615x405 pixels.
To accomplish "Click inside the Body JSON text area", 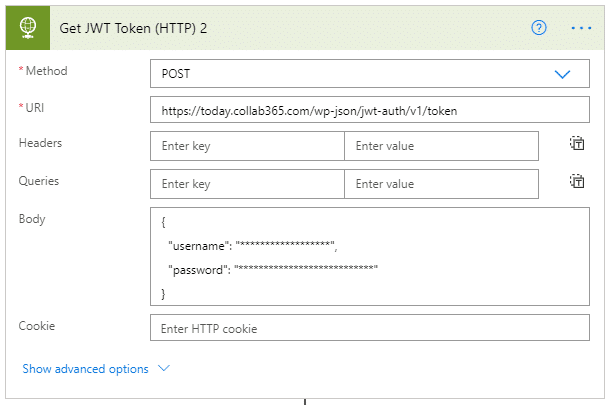I will [369, 256].
